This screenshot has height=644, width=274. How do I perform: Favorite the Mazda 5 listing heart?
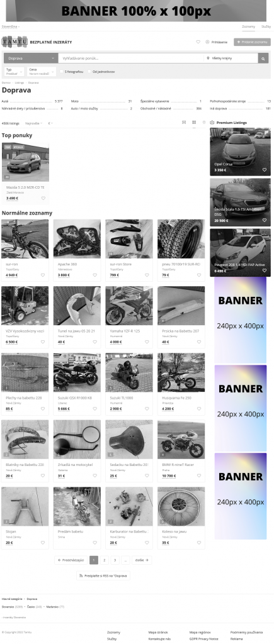point(43,198)
